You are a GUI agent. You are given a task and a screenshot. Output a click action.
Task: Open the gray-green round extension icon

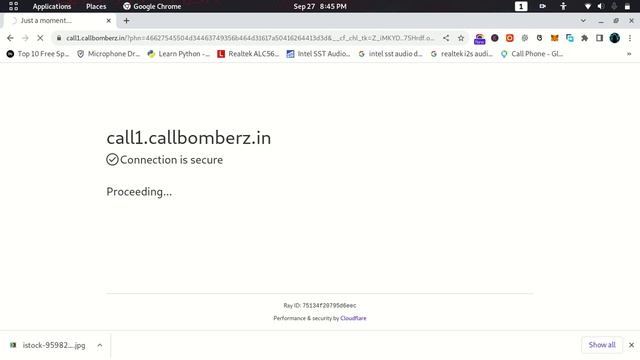pyautogui.click(x=525, y=38)
